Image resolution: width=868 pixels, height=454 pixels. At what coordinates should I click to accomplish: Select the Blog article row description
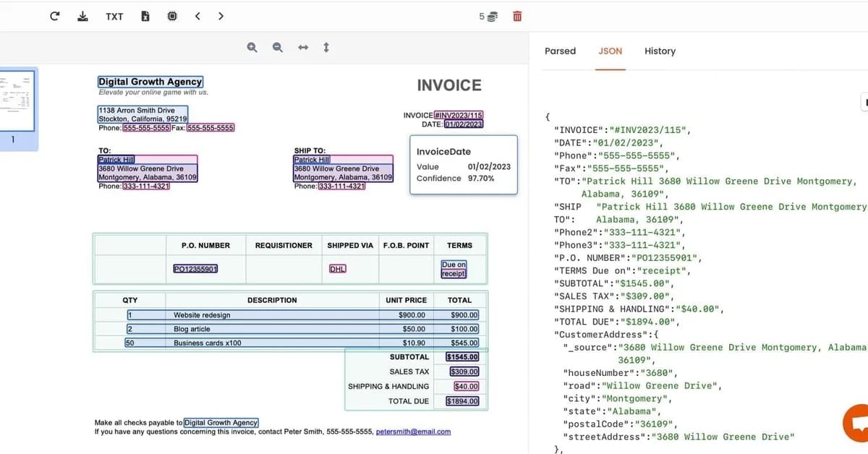[x=192, y=329]
